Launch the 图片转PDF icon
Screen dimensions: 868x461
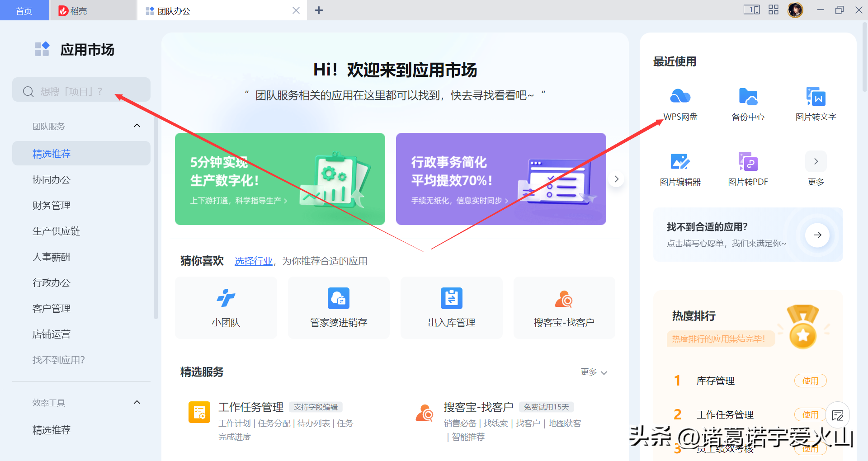pyautogui.click(x=748, y=161)
